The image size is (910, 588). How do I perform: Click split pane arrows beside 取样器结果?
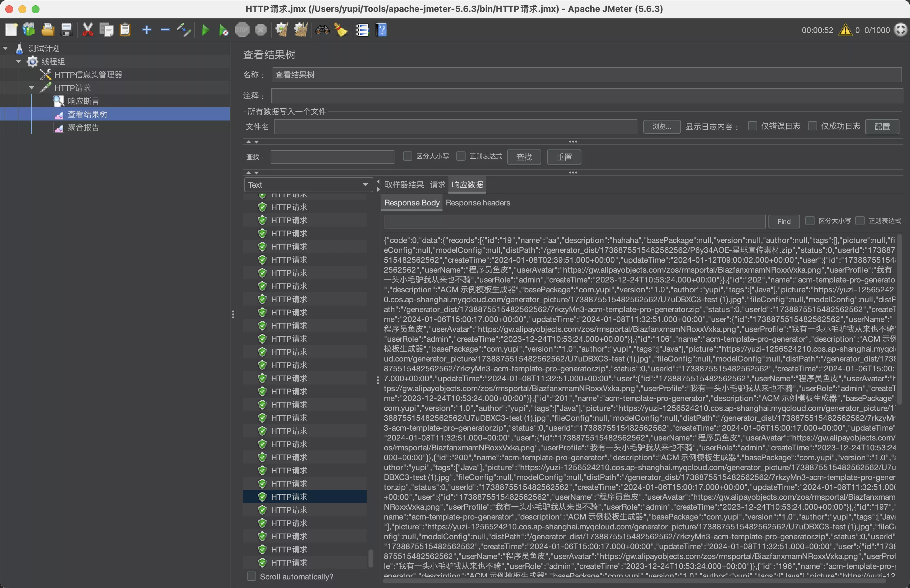click(x=378, y=185)
